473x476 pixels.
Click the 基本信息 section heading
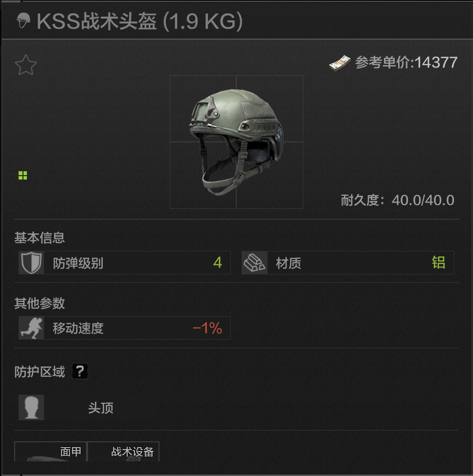click(x=40, y=237)
